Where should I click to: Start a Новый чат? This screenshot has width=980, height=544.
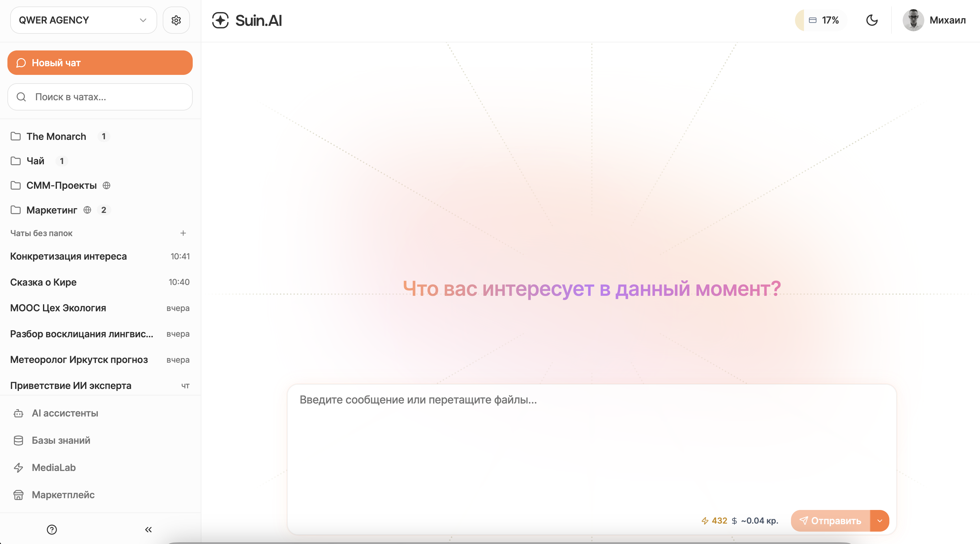[x=100, y=63]
